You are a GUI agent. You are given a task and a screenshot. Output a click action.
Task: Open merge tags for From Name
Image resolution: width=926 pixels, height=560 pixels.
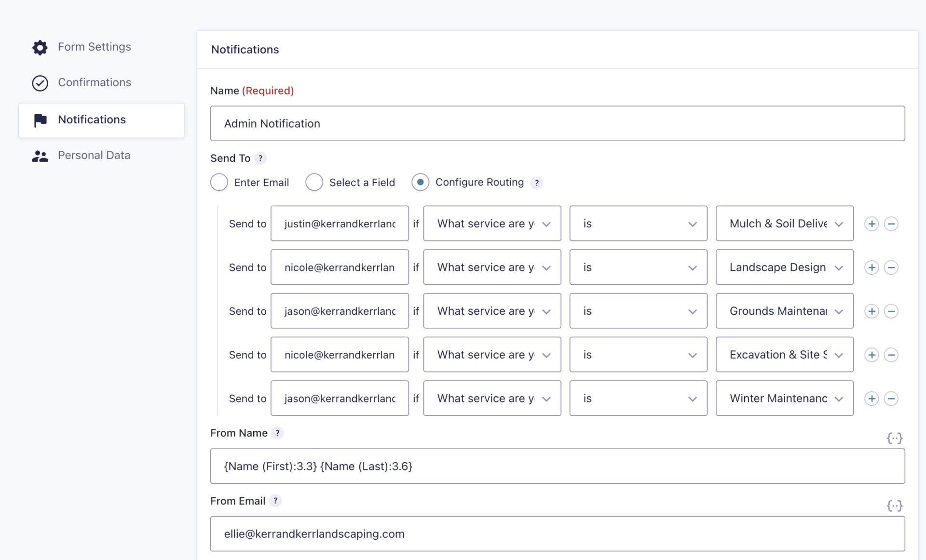pos(894,438)
